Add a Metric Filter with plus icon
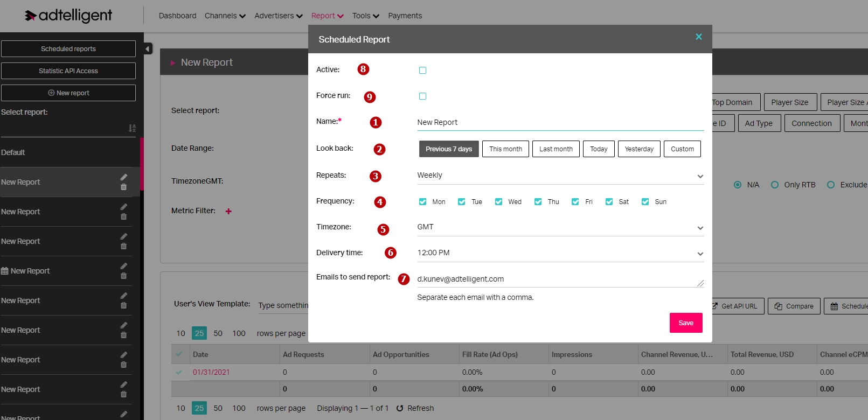Screen dimensions: 868x420 pos(228,211)
